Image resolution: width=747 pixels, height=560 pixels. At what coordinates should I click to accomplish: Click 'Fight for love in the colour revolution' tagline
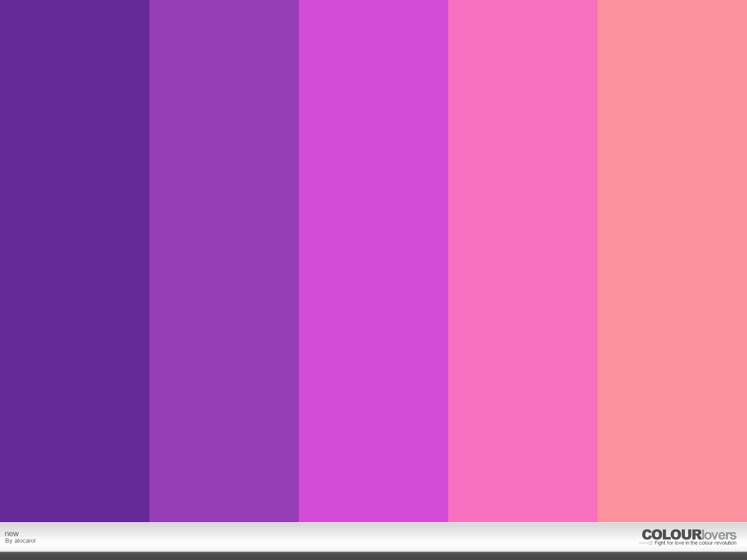tap(695, 543)
